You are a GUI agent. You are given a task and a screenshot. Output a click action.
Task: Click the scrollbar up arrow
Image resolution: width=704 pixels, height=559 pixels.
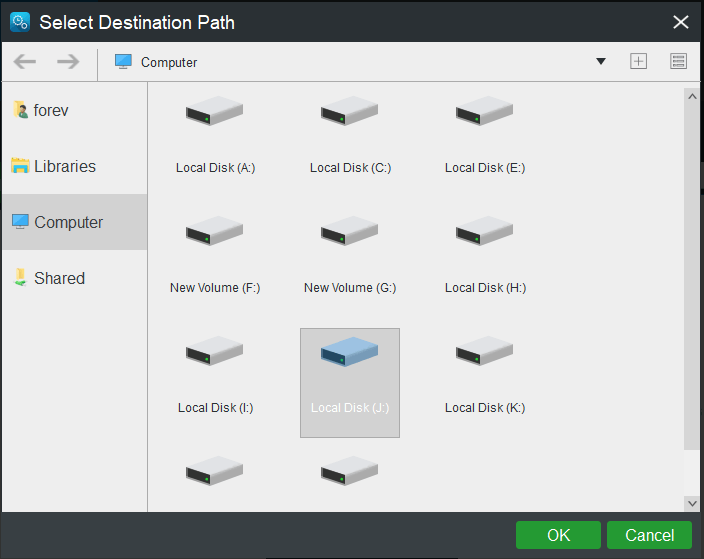(692, 96)
